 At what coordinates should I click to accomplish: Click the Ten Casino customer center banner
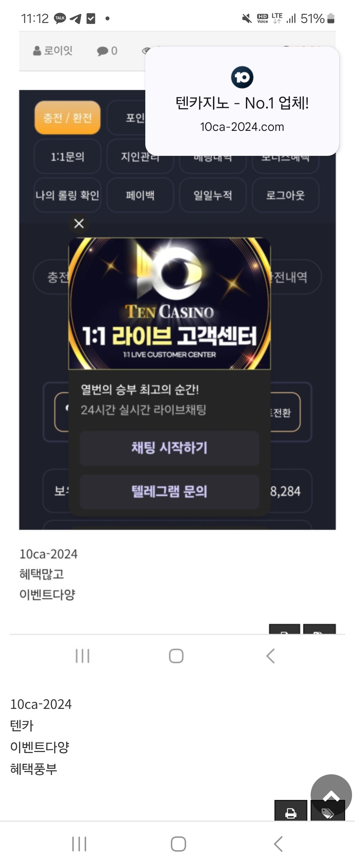click(x=169, y=303)
